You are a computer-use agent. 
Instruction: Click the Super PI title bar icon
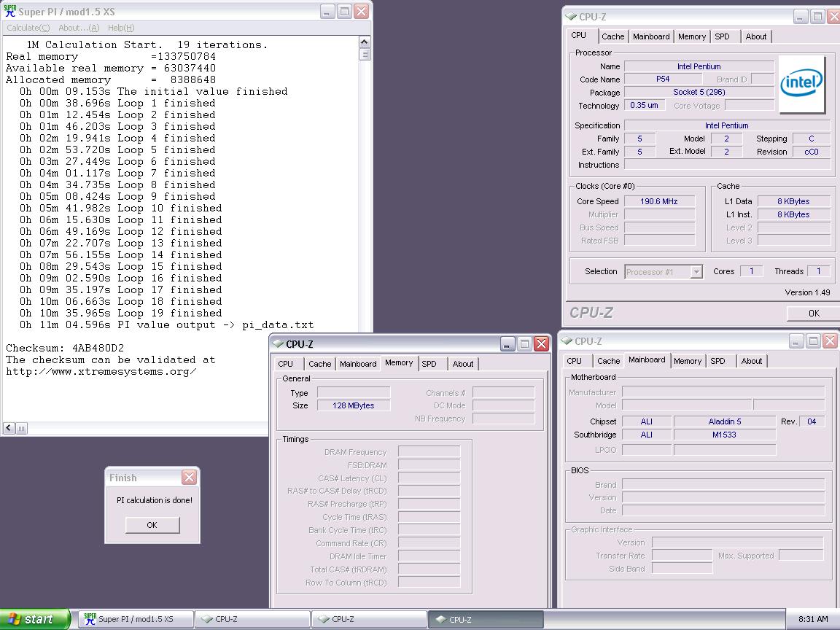[9, 11]
